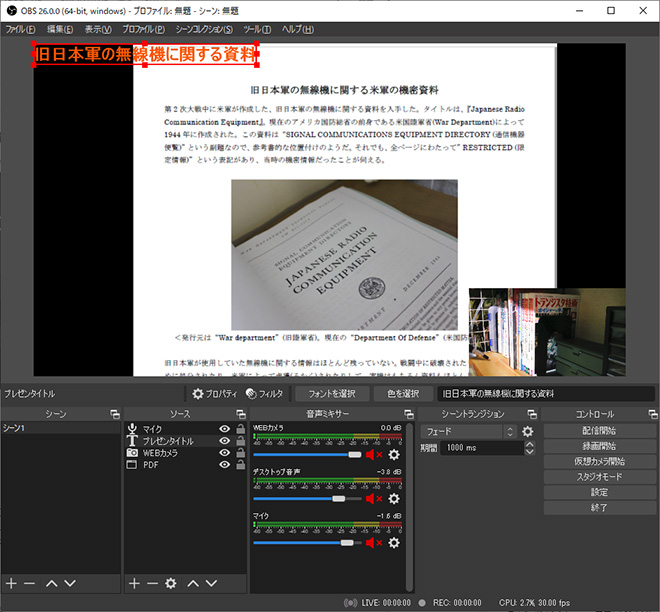Click the audio mixer vertical scrollbar

point(410,507)
